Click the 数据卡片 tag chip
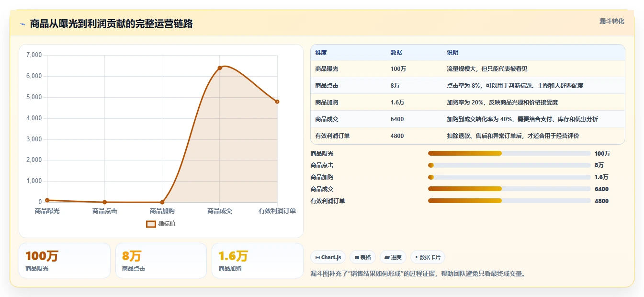 pyautogui.click(x=428, y=257)
